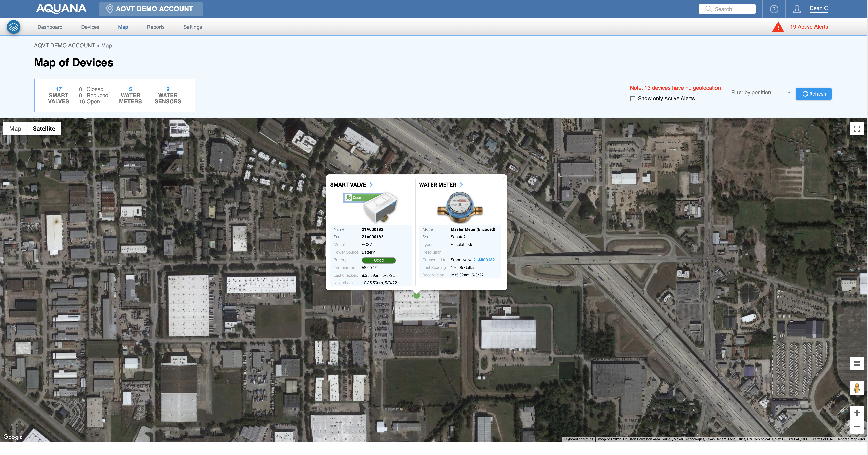Viewport: 868px width, 455px height.
Task: Expand Water Meter details chevron
Action: 461,185
